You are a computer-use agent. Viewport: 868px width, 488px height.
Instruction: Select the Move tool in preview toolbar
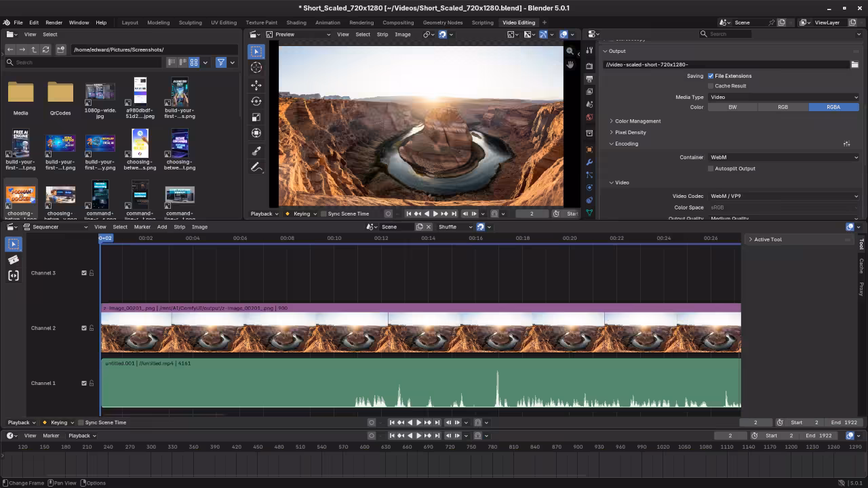pos(256,85)
